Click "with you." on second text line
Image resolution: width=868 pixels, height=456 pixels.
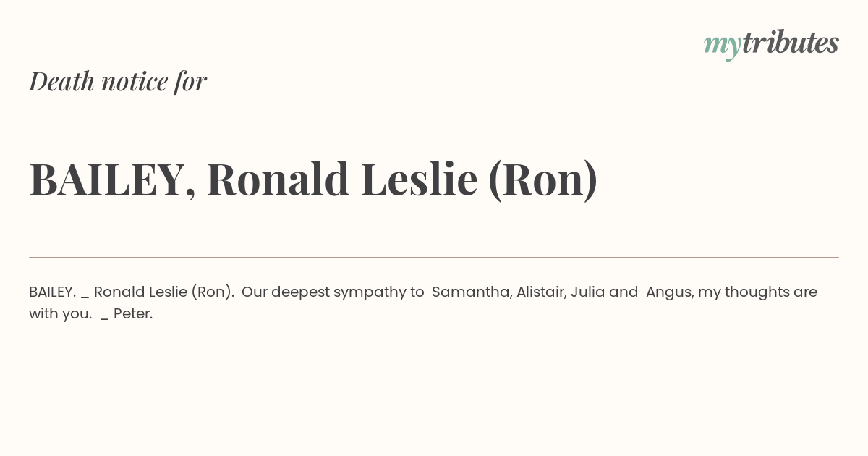pyautogui.click(x=60, y=315)
